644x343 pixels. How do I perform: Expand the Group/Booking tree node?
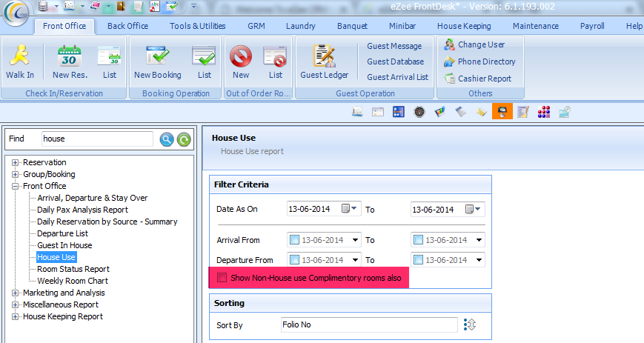coord(16,174)
